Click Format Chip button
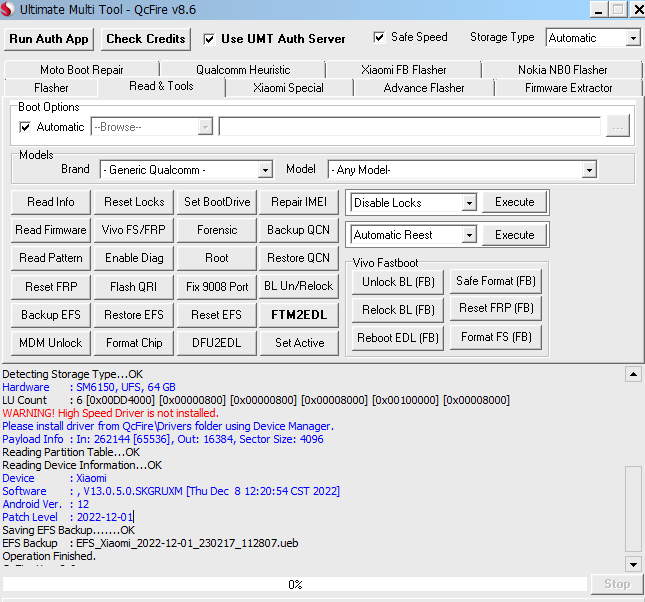This screenshot has height=602, width=645. pyautogui.click(x=134, y=343)
